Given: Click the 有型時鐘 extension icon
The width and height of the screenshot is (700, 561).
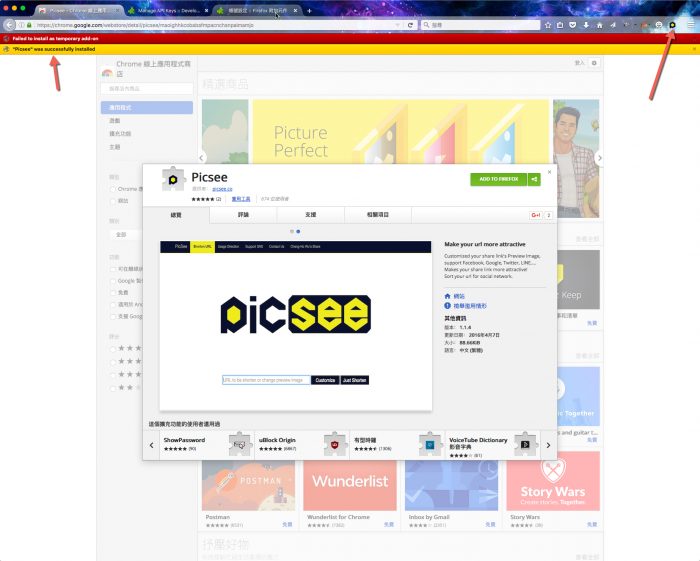Looking at the screenshot, I should pyautogui.click(x=430, y=444).
